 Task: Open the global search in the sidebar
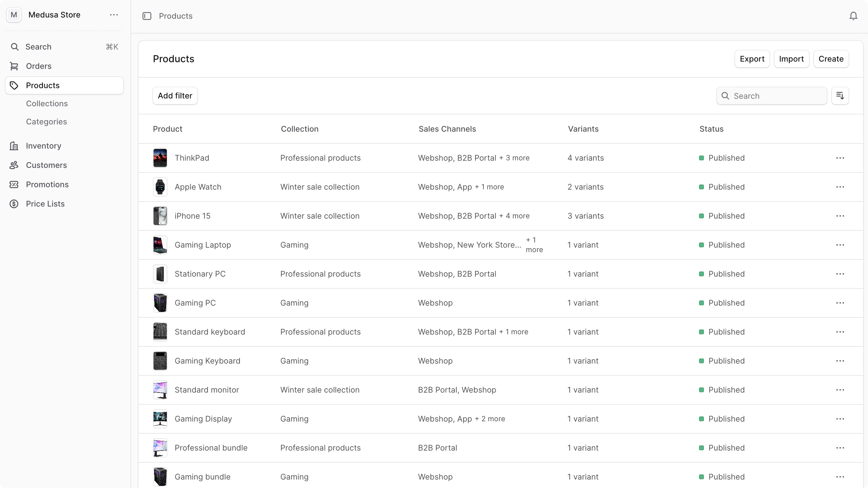(15, 47)
